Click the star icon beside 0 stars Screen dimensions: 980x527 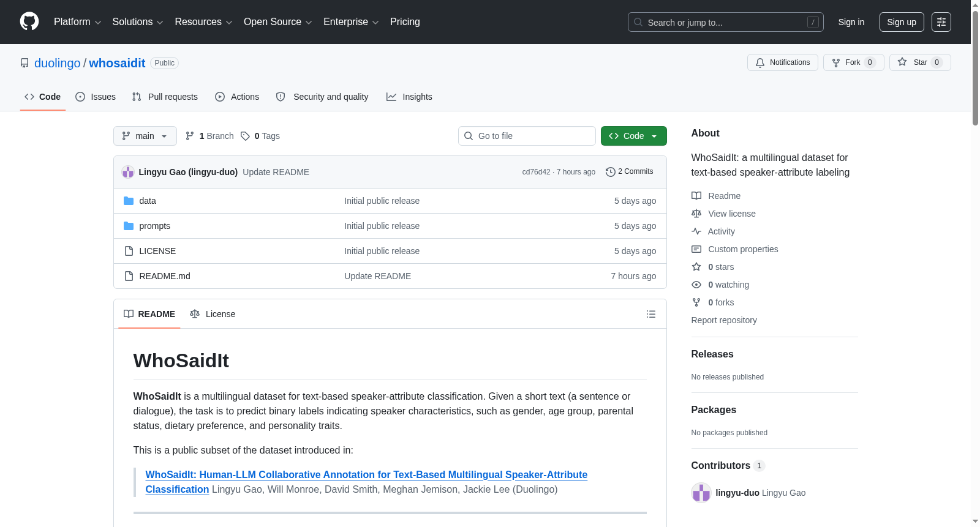pyautogui.click(x=696, y=267)
